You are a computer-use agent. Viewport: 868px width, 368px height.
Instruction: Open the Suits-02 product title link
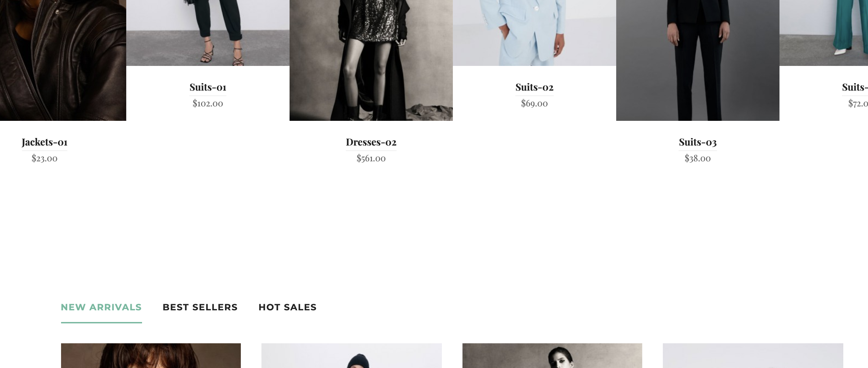[535, 87]
